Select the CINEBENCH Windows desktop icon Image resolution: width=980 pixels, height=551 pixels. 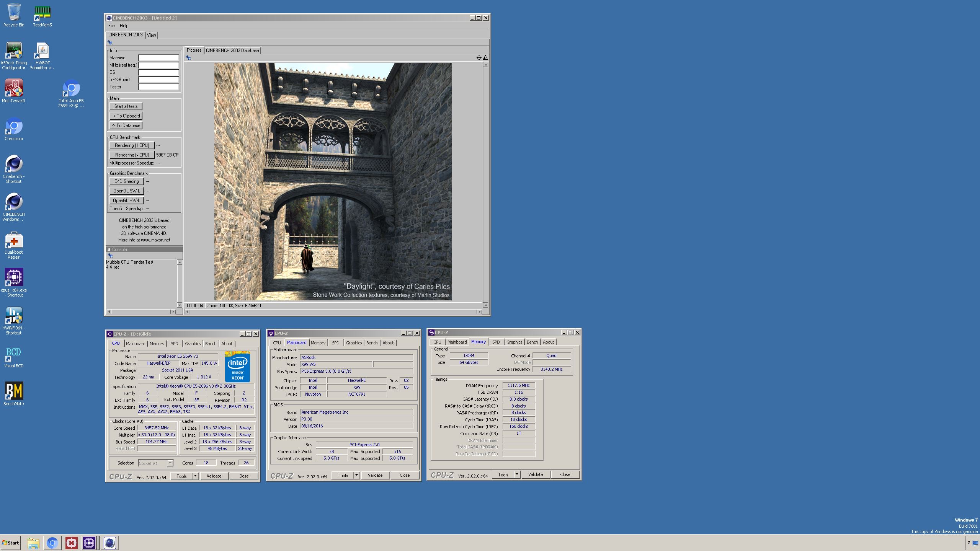tap(14, 207)
